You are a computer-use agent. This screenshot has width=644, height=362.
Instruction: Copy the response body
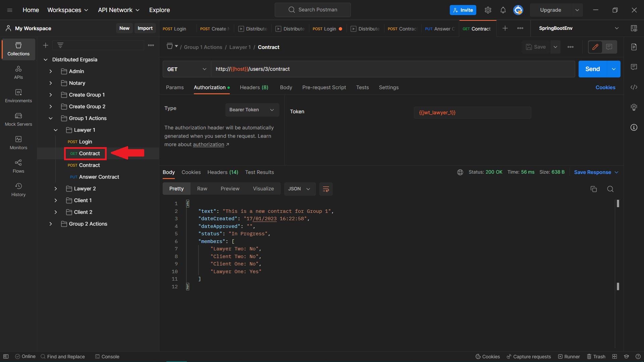click(594, 189)
